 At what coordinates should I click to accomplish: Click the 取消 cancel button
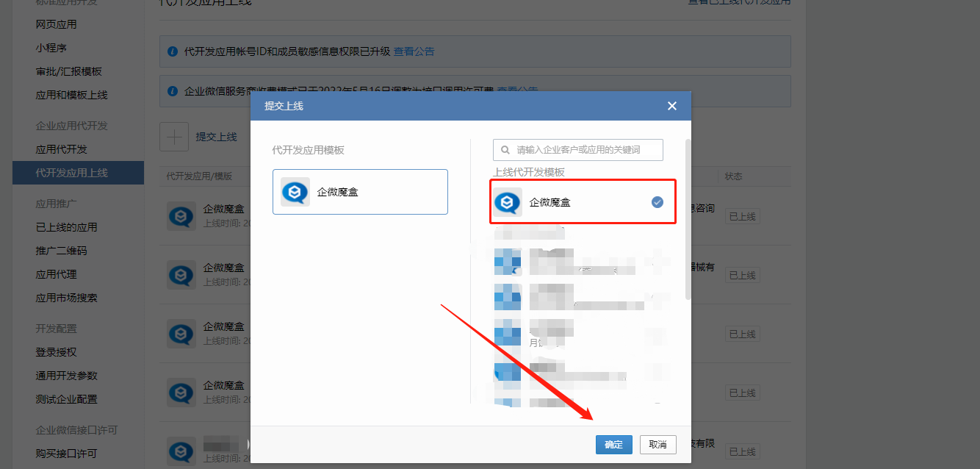click(x=658, y=445)
